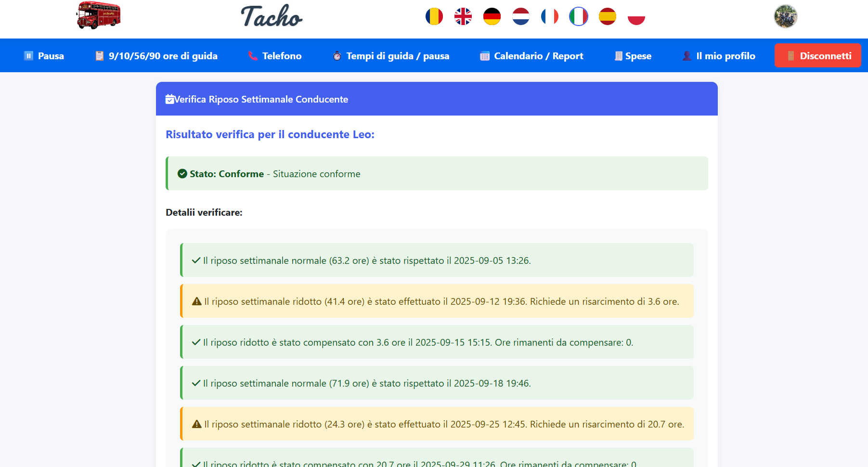Select the Dutch flag language
The width and height of the screenshot is (868, 467).
[x=520, y=17]
